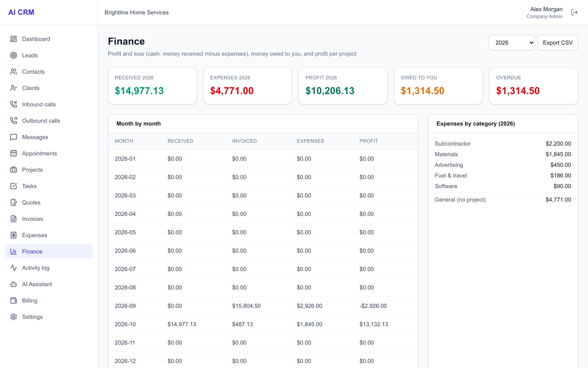Click General (no project) row
This screenshot has width=588, height=368.
[x=503, y=199]
